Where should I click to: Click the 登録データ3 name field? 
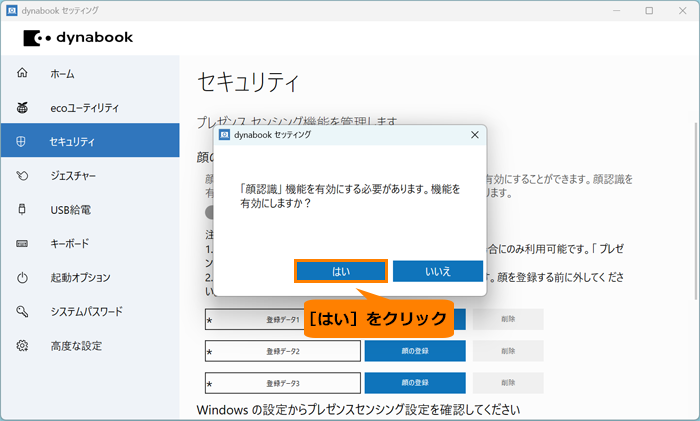(x=283, y=383)
